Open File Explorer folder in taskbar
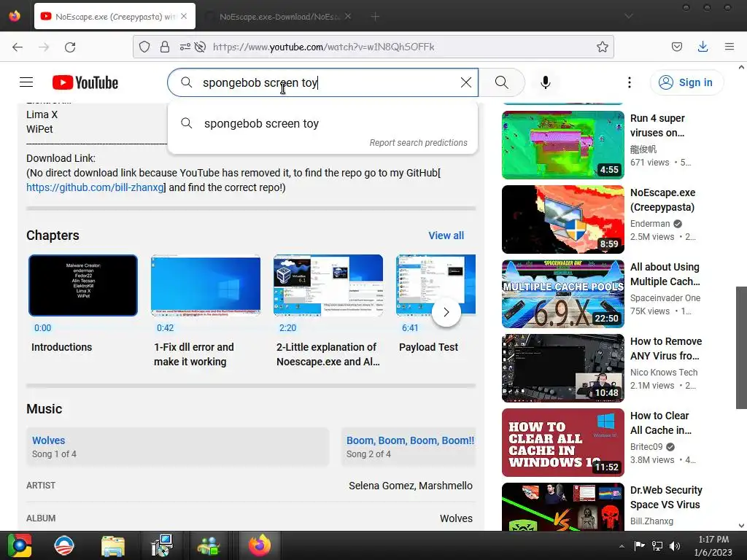Viewport: 747px width, 560px height. click(x=113, y=545)
